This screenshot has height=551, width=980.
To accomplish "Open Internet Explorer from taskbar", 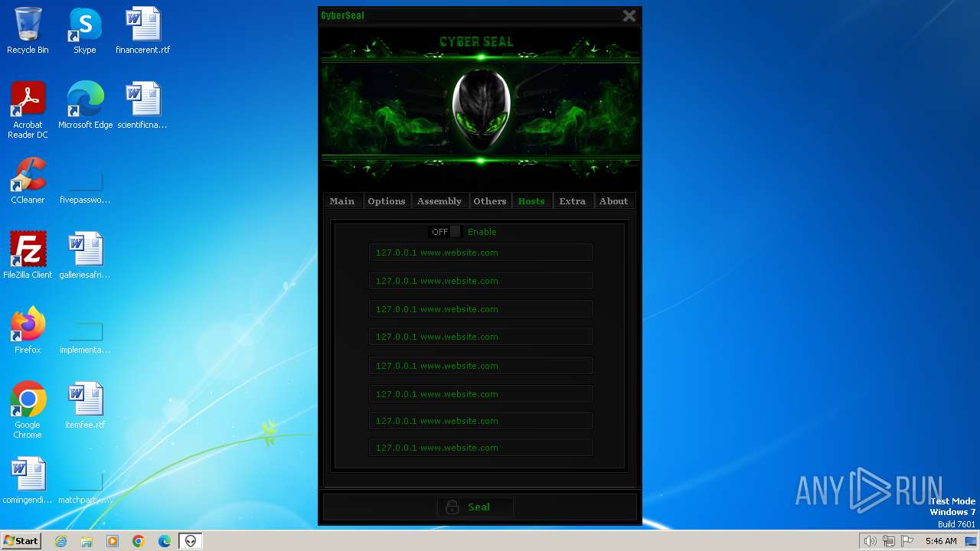I will click(60, 541).
